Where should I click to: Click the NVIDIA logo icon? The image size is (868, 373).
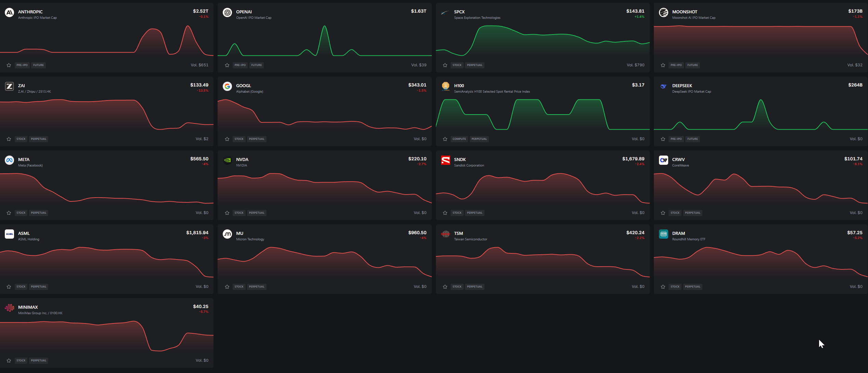227,160
